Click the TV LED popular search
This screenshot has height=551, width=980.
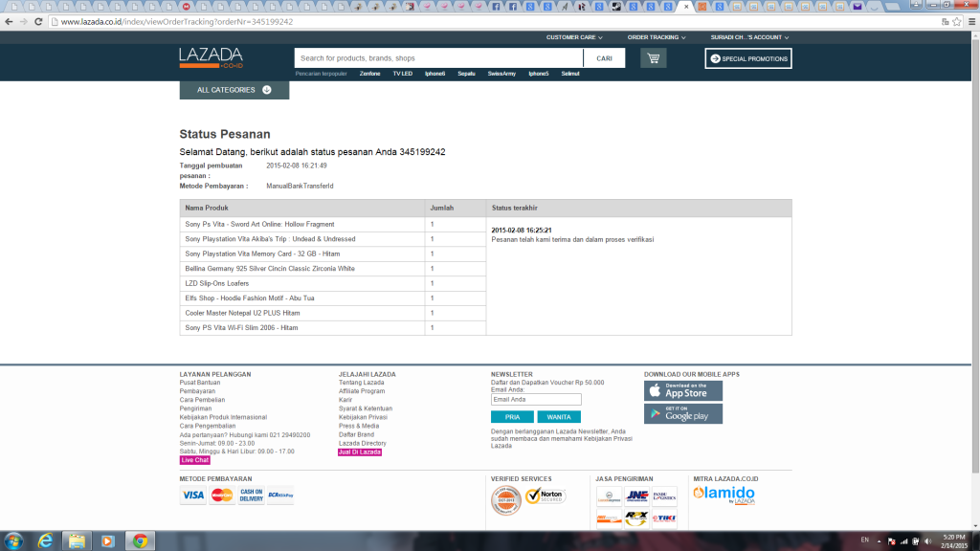tap(403, 74)
